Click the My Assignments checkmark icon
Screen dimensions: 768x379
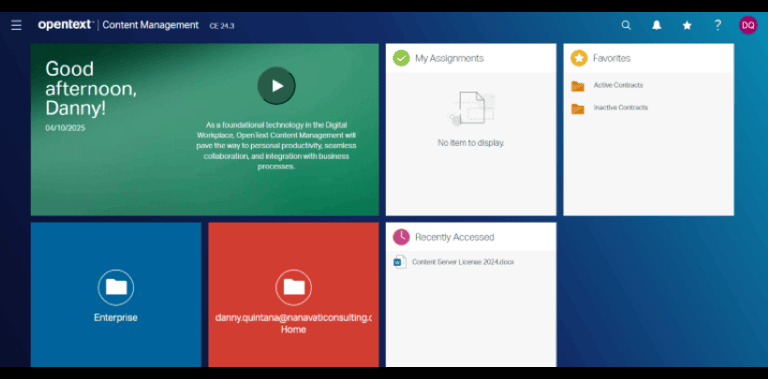point(401,58)
